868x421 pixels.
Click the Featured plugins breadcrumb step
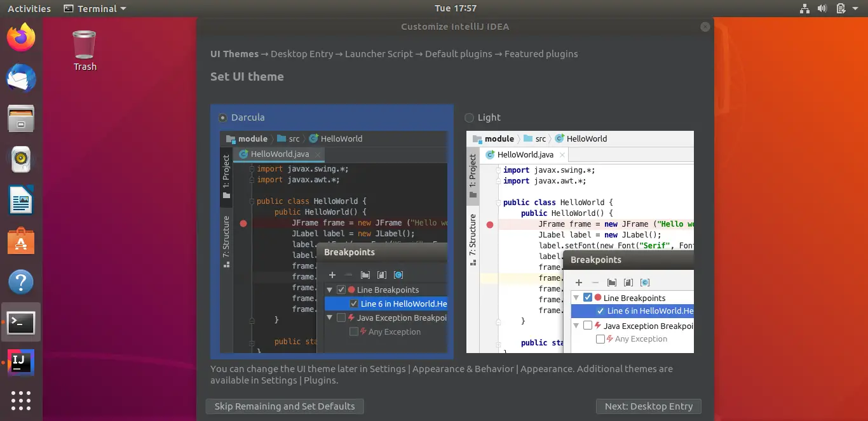541,54
